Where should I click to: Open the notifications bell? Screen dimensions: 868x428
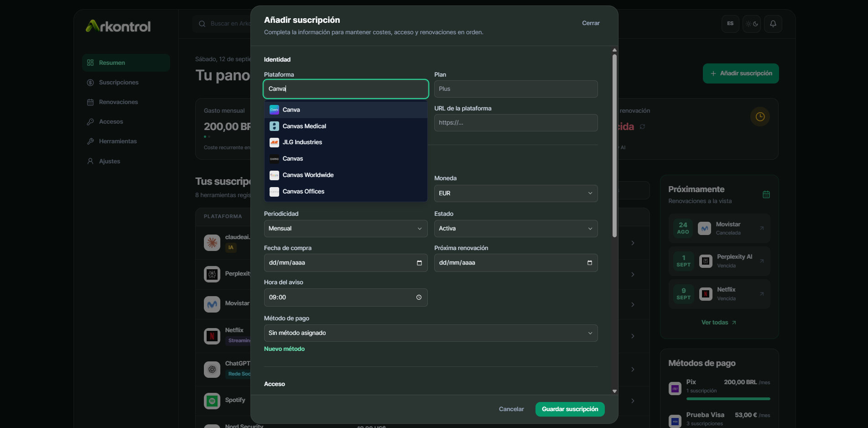coord(773,24)
